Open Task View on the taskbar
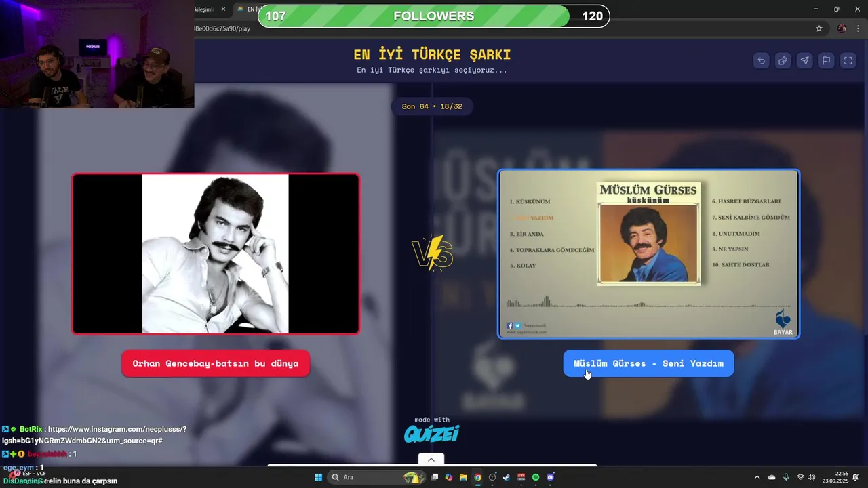The height and width of the screenshot is (488, 868). coord(435,477)
